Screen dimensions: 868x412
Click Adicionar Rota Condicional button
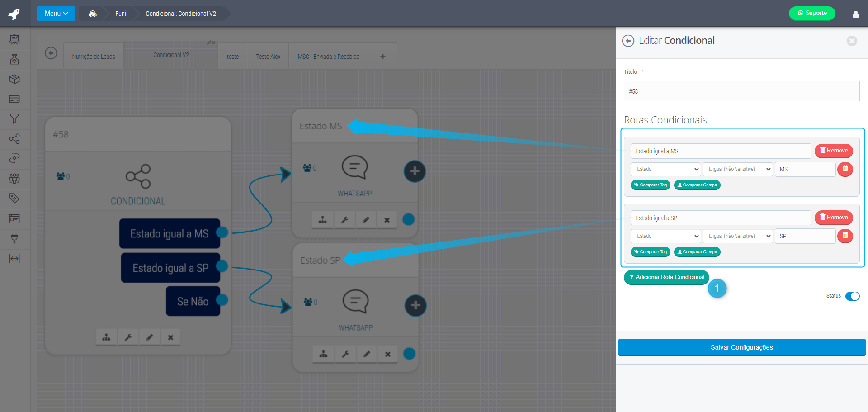pyautogui.click(x=666, y=277)
